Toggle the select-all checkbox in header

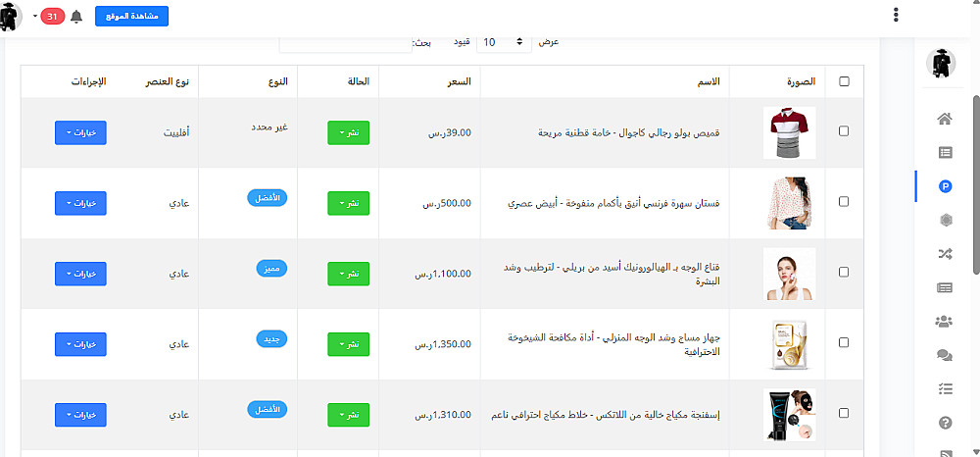[x=845, y=82]
